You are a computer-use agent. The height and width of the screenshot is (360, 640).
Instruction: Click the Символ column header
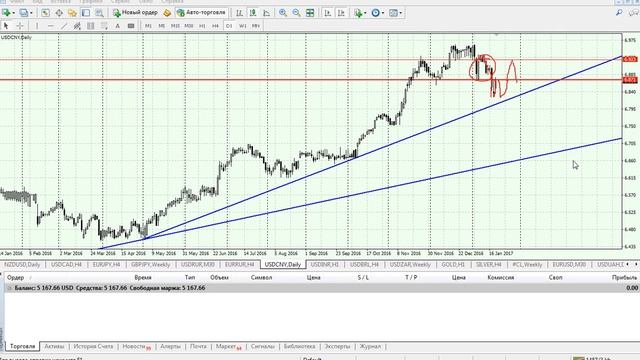261,277
